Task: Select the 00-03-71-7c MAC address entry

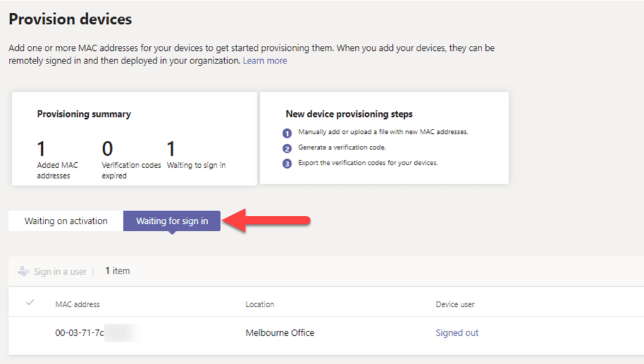Action: [79, 333]
